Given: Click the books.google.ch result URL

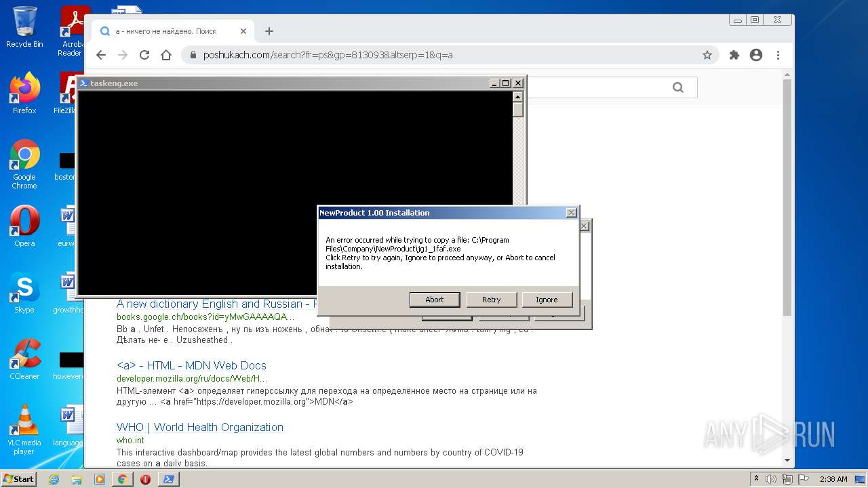Looking at the screenshot, I should coord(205,317).
